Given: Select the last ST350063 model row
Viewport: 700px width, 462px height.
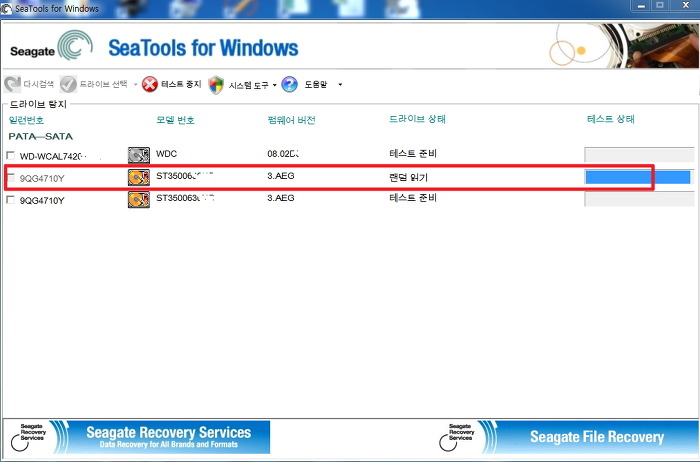Looking at the screenshot, I should coord(185,199).
